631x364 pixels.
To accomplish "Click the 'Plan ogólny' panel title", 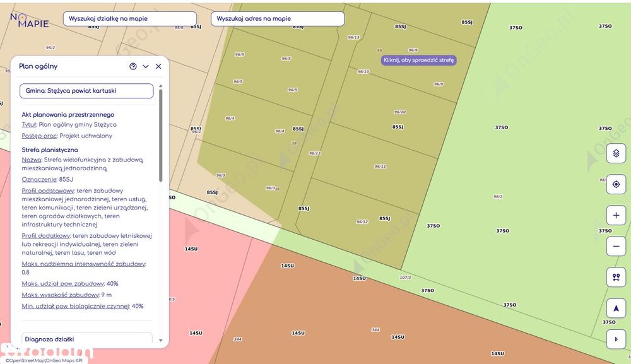I will click(x=38, y=66).
